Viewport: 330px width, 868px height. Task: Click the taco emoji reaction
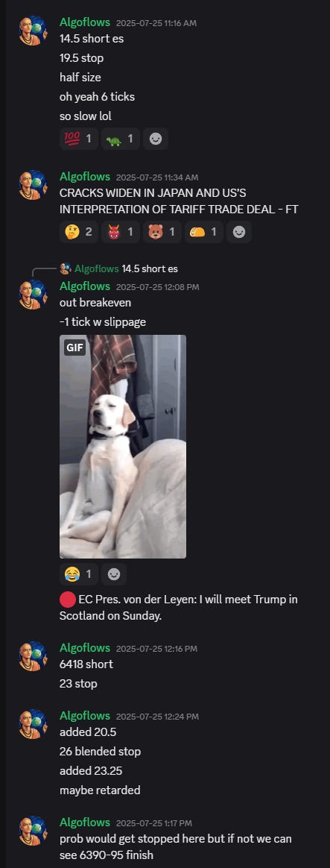pyautogui.click(x=204, y=232)
